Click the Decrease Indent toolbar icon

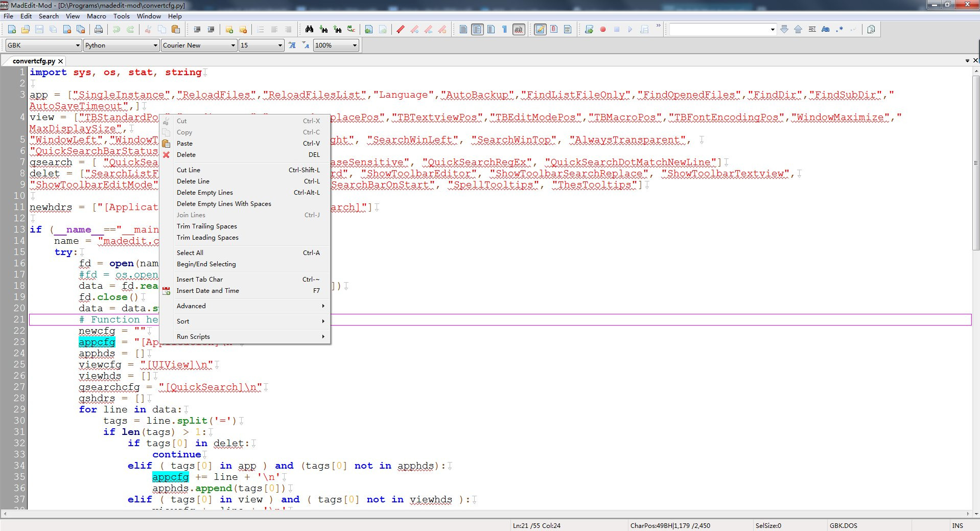211,30
